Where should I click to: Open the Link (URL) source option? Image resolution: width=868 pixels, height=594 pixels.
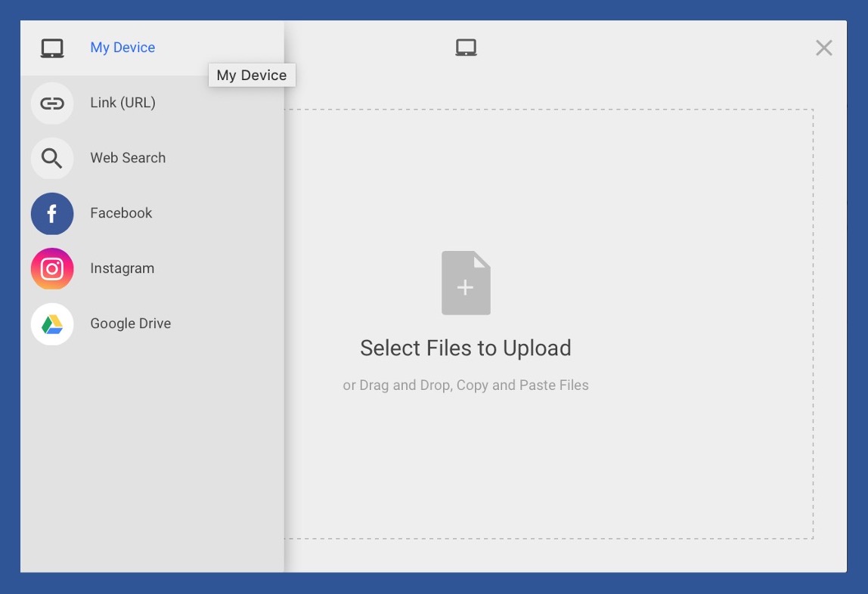coord(122,103)
